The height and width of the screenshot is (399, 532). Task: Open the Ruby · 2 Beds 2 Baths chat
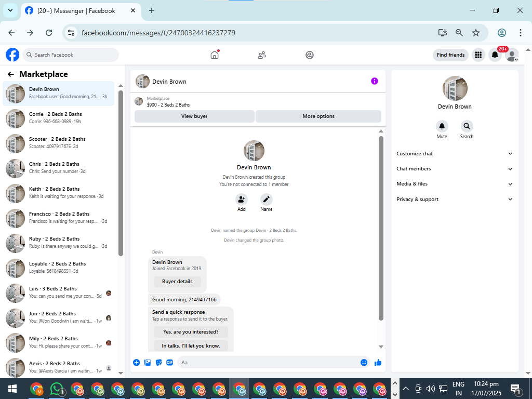point(58,243)
